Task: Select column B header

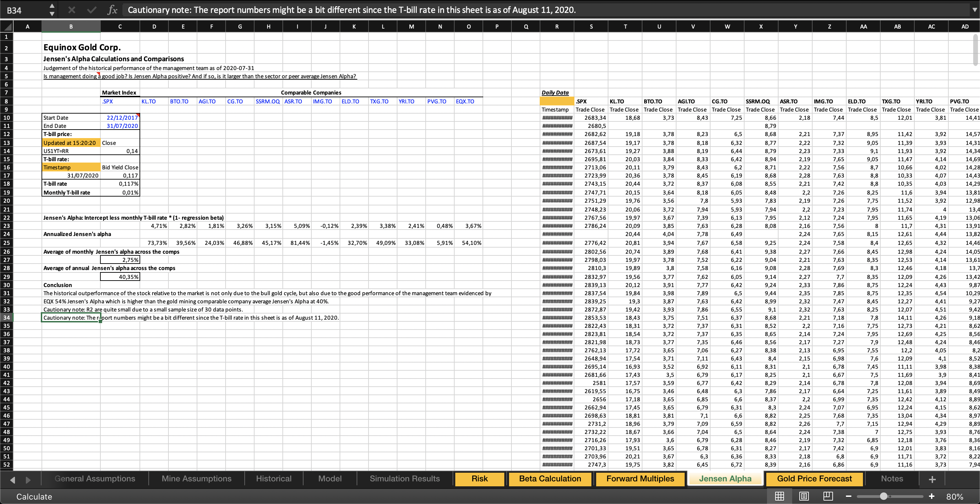Action: tap(71, 27)
